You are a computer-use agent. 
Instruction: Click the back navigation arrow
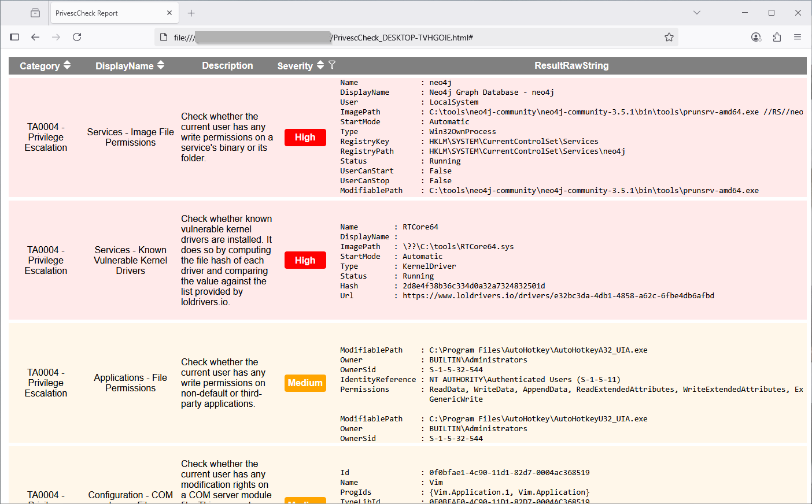pyautogui.click(x=35, y=36)
